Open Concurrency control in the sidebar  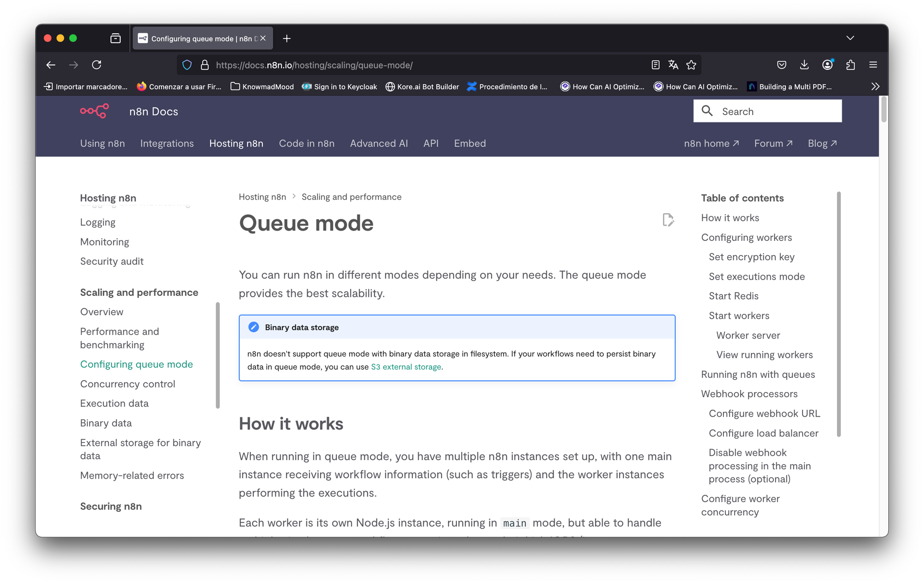tap(128, 384)
